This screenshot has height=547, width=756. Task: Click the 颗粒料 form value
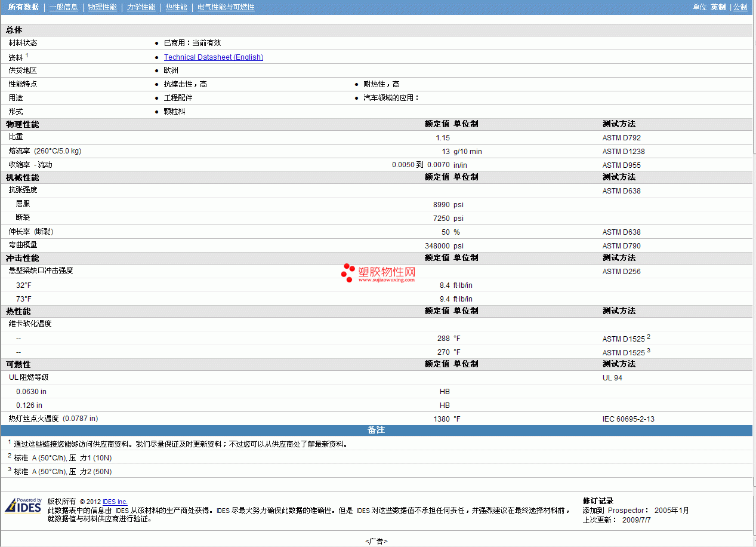[175, 112]
